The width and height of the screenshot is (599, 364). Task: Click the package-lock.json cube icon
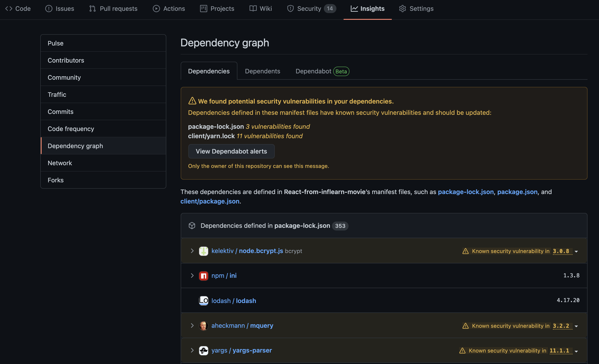coord(192,226)
